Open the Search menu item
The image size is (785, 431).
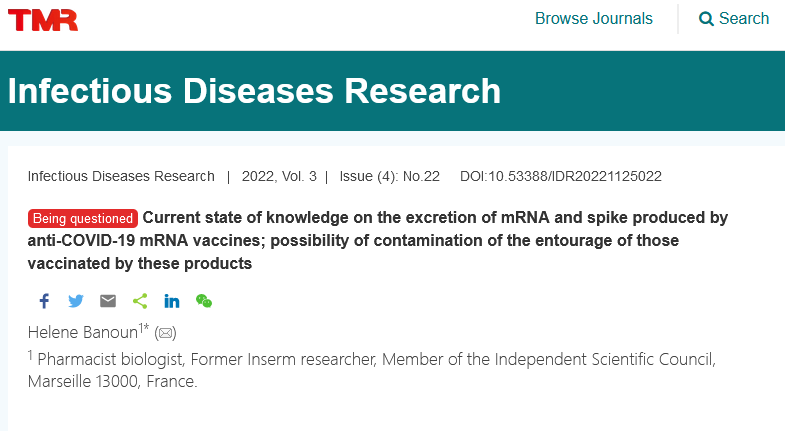(x=734, y=19)
